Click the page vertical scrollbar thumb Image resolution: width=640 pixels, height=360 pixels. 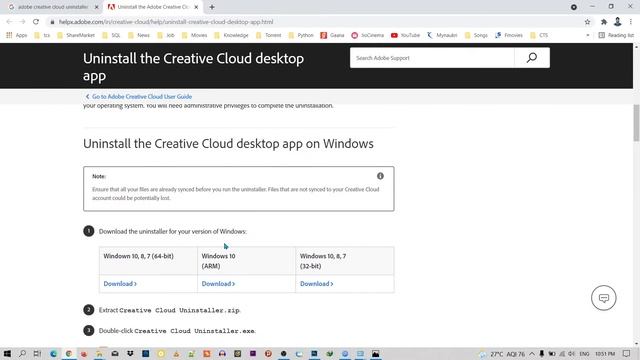point(636,122)
